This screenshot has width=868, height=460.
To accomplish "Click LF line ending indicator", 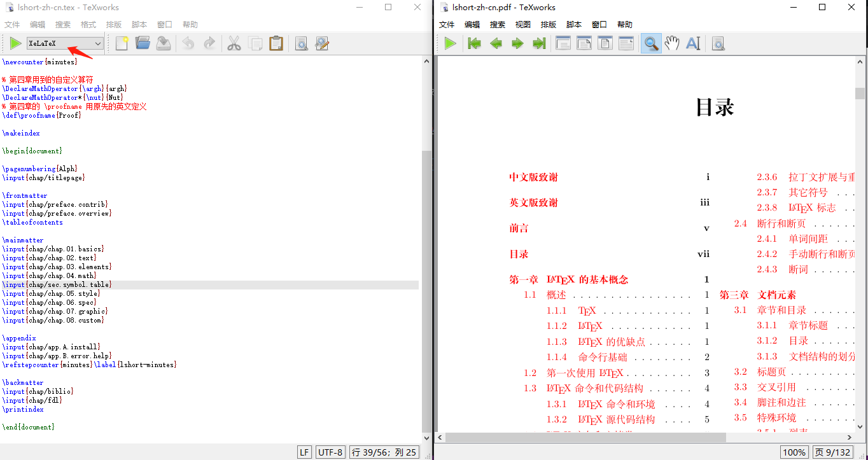I will 305,452.
